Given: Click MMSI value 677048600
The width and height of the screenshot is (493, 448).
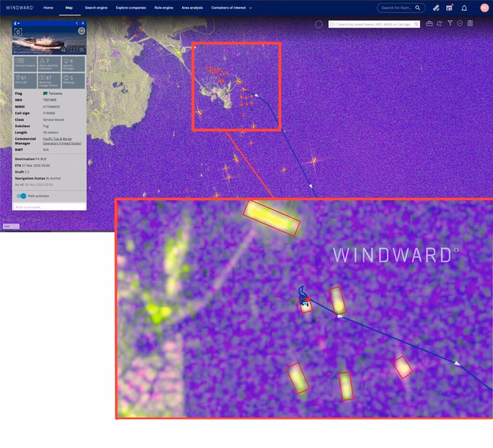Looking at the screenshot, I should coord(51,106).
